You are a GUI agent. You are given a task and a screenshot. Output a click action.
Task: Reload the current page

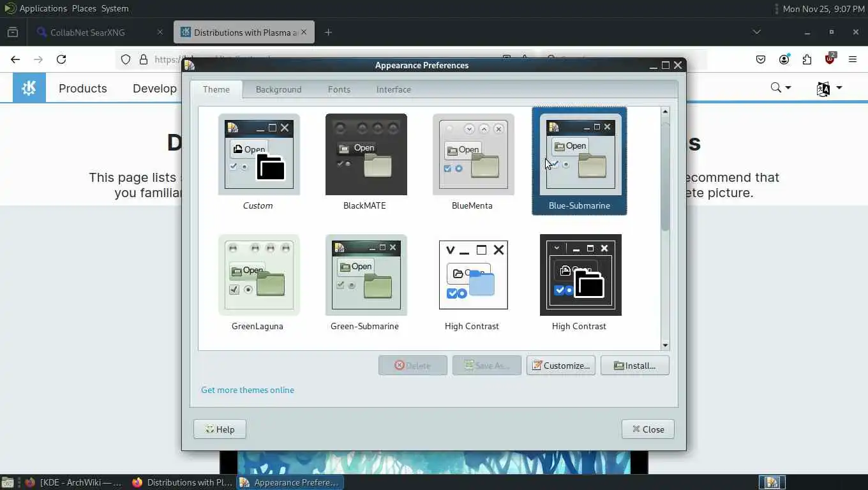coord(61,59)
